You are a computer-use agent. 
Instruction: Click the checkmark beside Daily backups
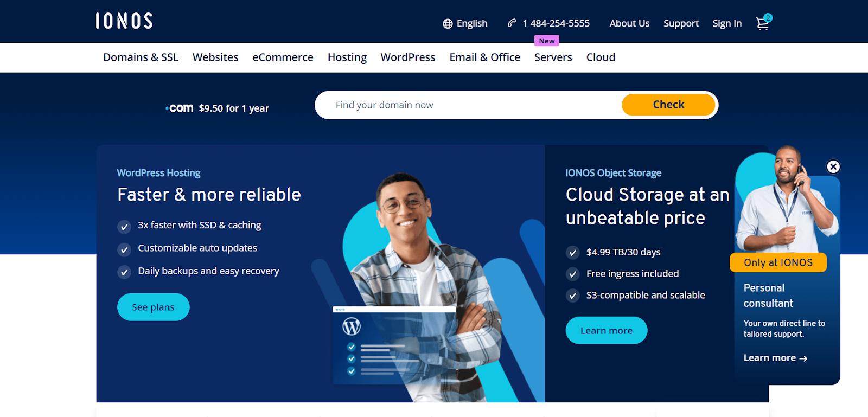tap(124, 272)
